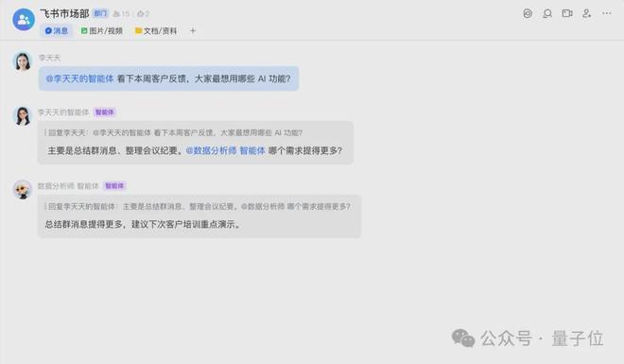This screenshot has width=624, height=364.
Task: Add a new tab with plus button
Action: coord(193,30)
